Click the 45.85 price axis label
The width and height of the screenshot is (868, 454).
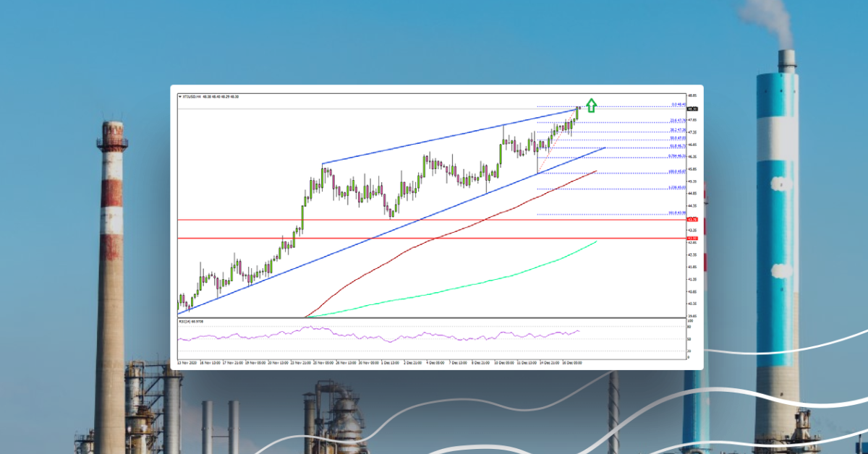(x=692, y=168)
